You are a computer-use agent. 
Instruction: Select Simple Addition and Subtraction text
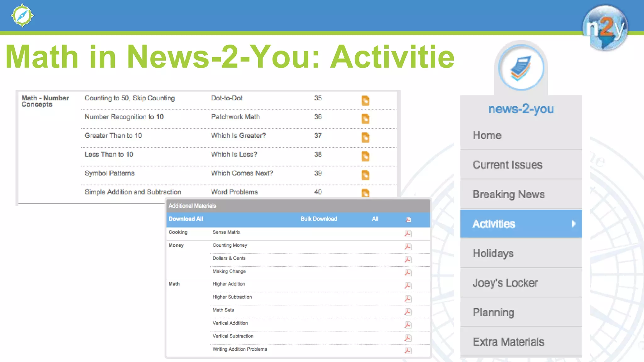pos(133,192)
